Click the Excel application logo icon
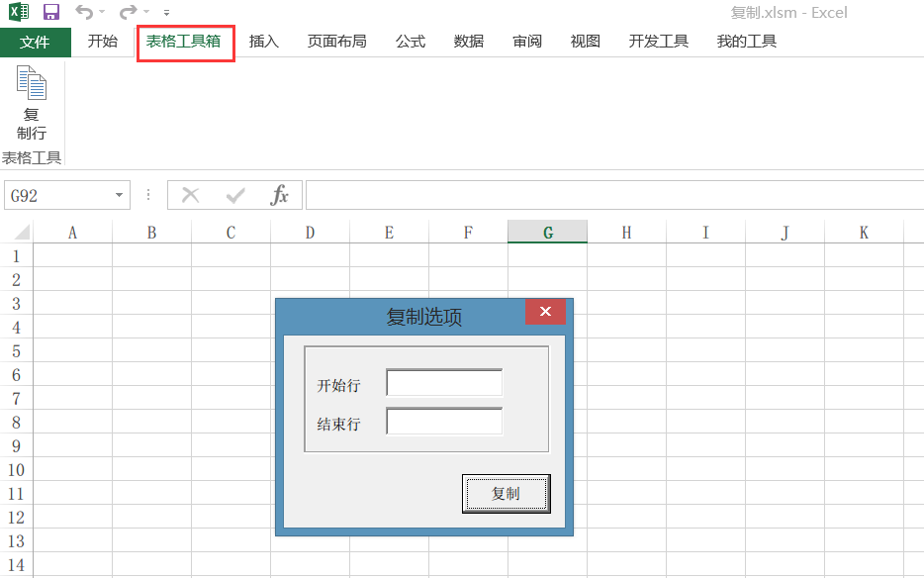Screen dimensions: 924x578 (19, 13)
